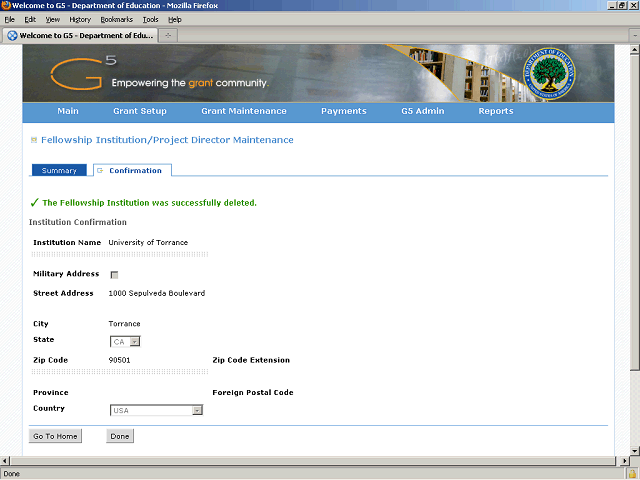The height and width of the screenshot is (480, 640).
Task: Click the Institution Name label
Action: tap(67, 242)
